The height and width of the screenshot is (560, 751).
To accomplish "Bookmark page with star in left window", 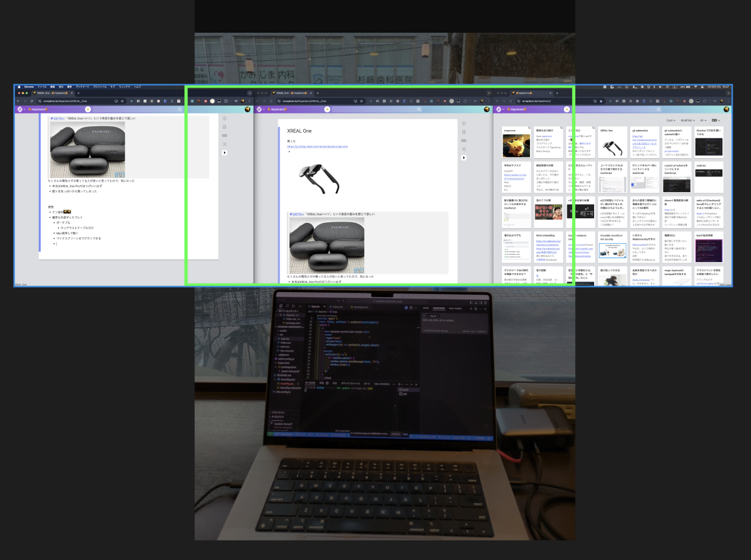I will pos(122,101).
